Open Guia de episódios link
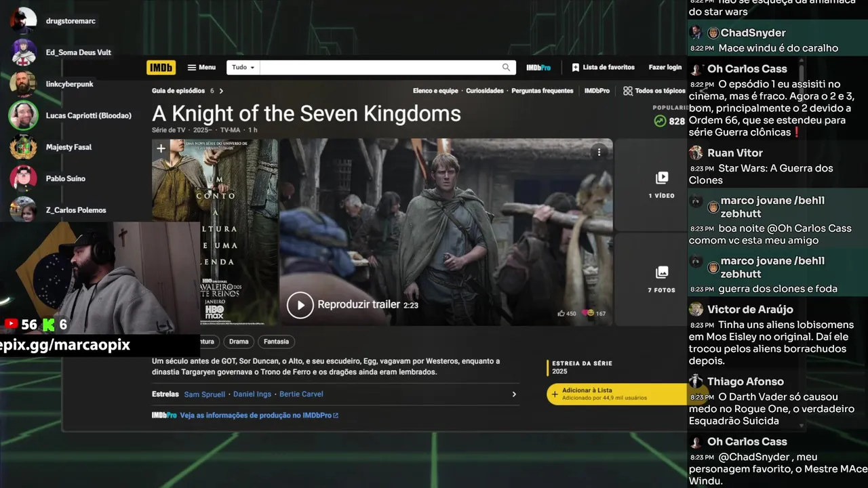 [x=178, y=91]
